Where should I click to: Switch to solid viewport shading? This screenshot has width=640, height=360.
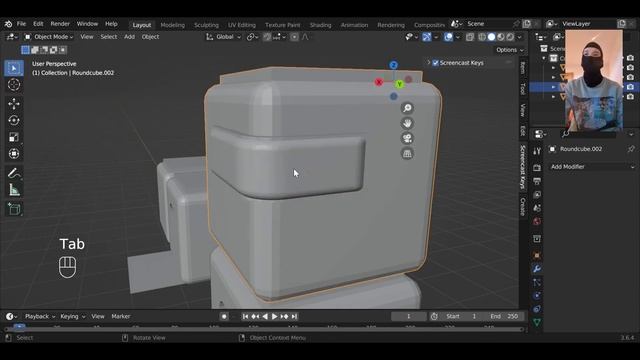click(491, 37)
